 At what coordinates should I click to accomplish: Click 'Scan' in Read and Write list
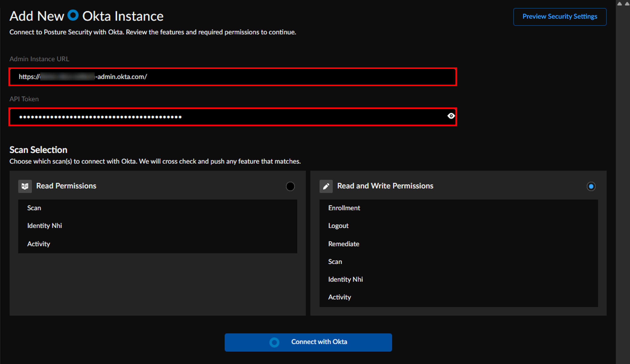click(335, 262)
